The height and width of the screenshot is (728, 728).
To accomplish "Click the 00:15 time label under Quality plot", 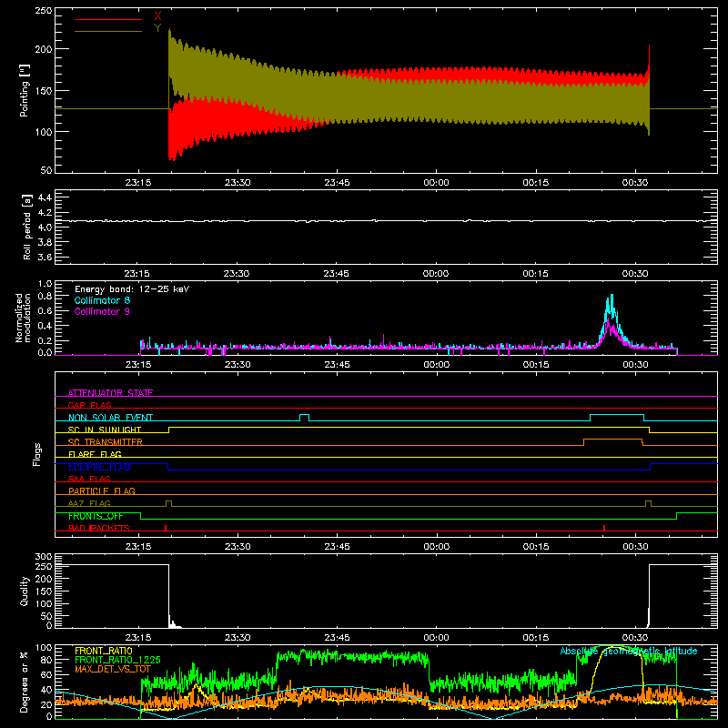I will 535,638.
